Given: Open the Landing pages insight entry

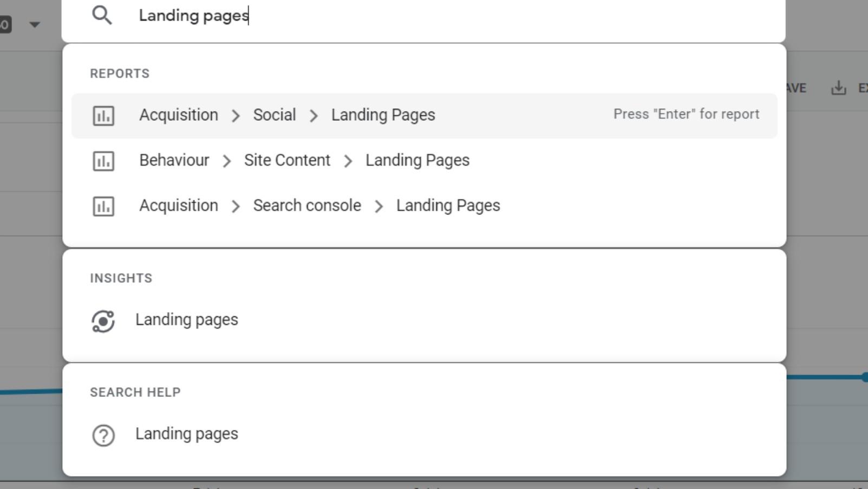Looking at the screenshot, I should 186,320.
